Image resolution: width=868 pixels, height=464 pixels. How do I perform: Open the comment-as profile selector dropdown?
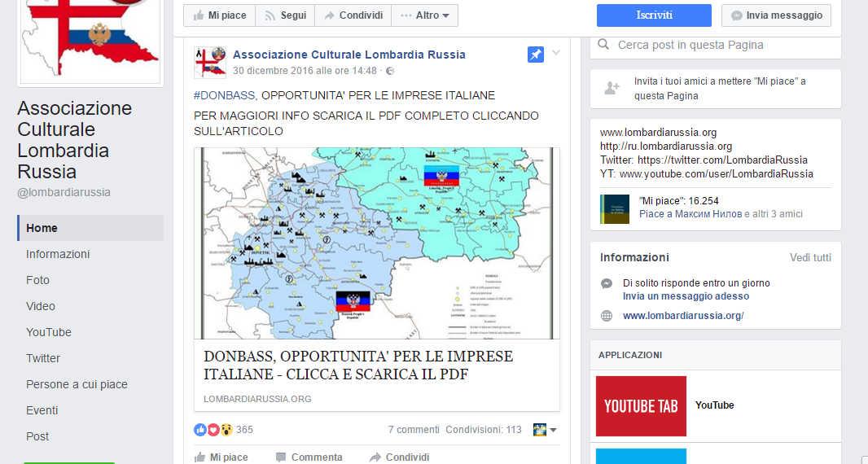[545, 430]
